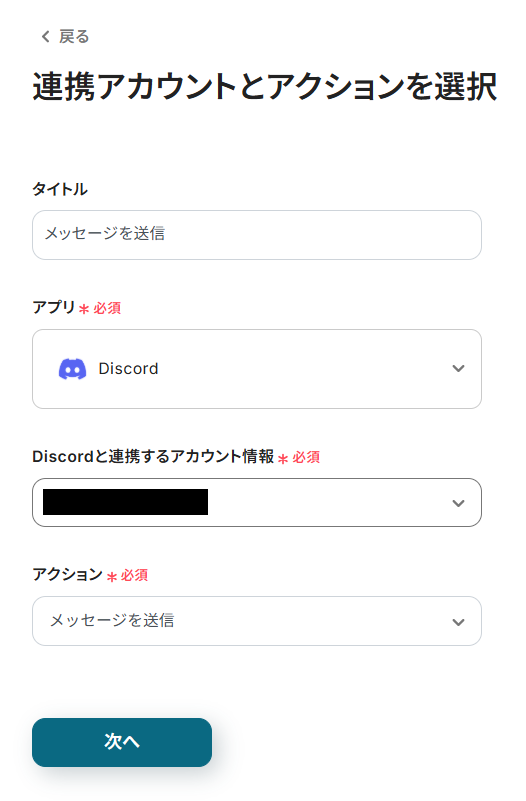This screenshot has height=801, width=526.
Task: Click the アクション field label
Action: 67,575
